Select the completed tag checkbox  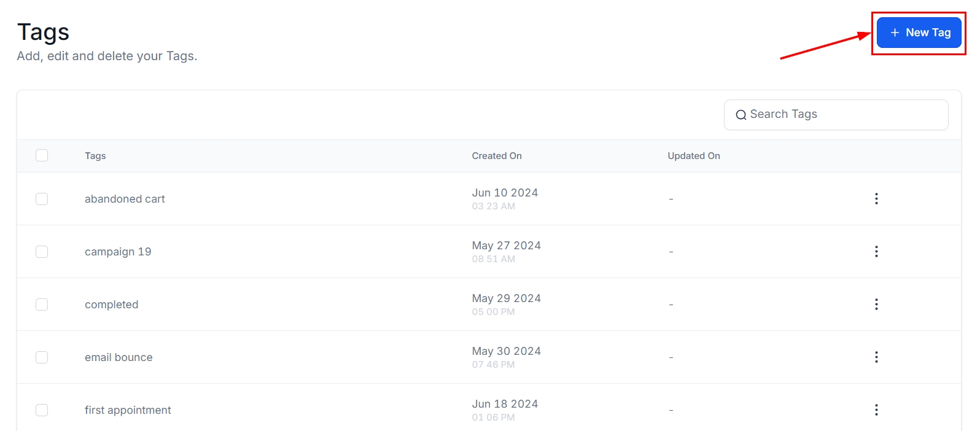(42, 305)
